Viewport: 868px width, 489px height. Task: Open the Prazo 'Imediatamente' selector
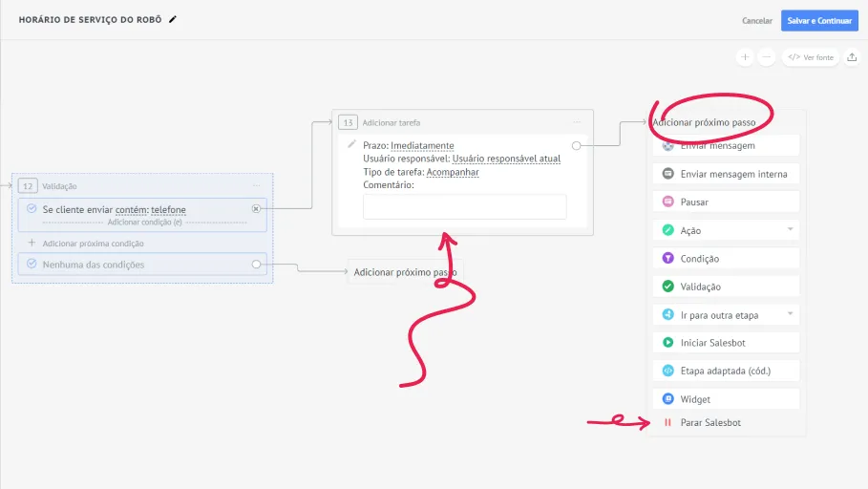tap(422, 145)
